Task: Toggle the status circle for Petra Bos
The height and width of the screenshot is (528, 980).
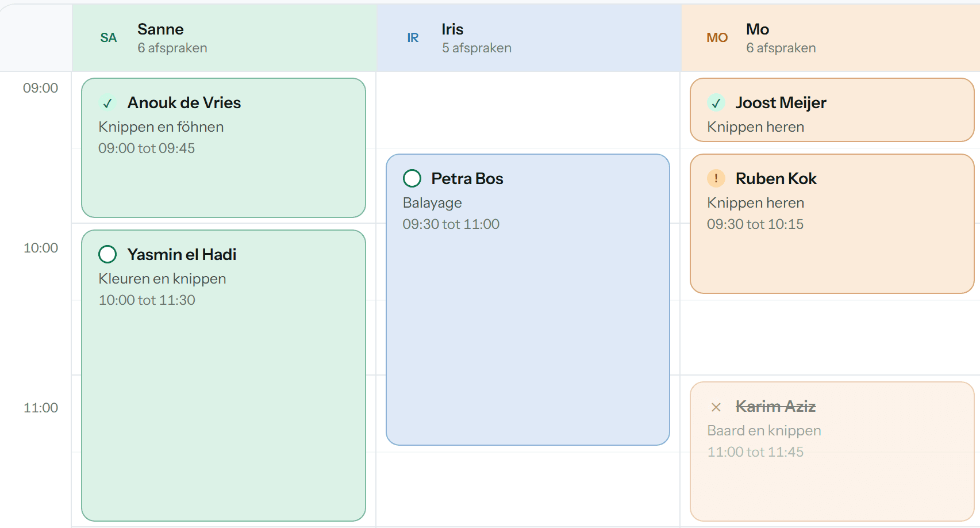Action: [412, 178]
